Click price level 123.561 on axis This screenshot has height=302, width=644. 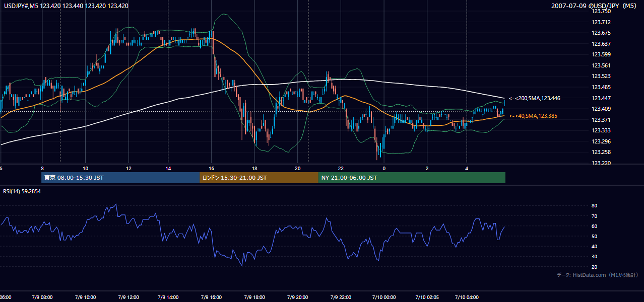(x=601, y=65)
